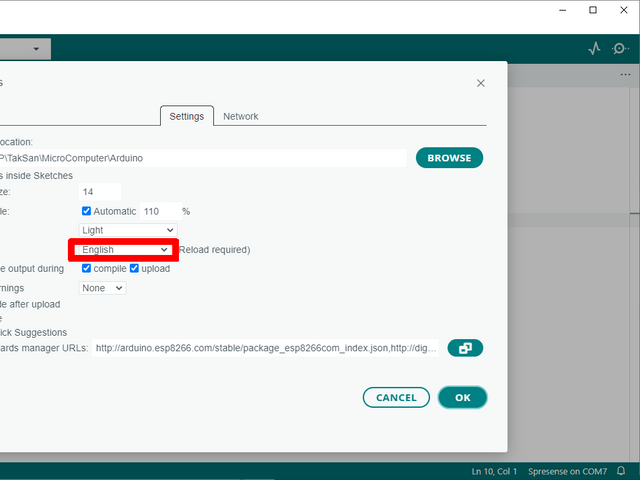This screenshot has height=480, width=640.
Task: Confirm preferences with the OK button
Action: click(x=462, y=397)
